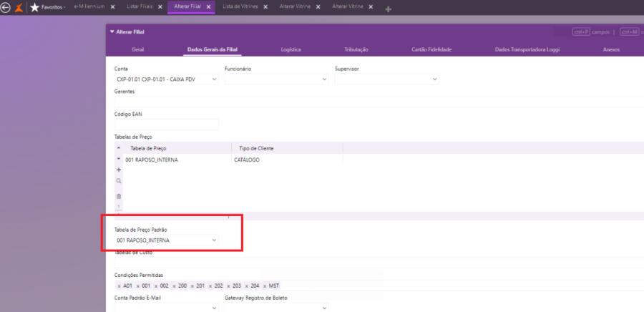Open the Geral section tab
Screen dimensions: 644x312
tap(137, 49)
